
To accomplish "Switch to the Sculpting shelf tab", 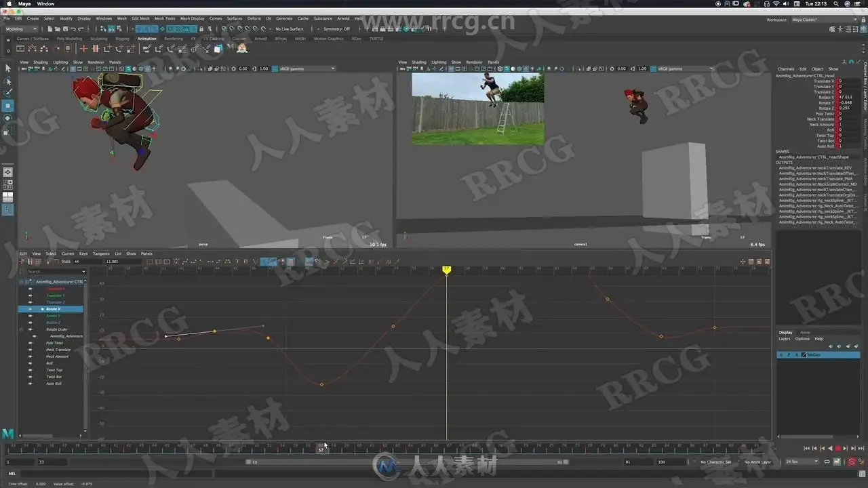I will pyautogui.click(x=99, y=39).
